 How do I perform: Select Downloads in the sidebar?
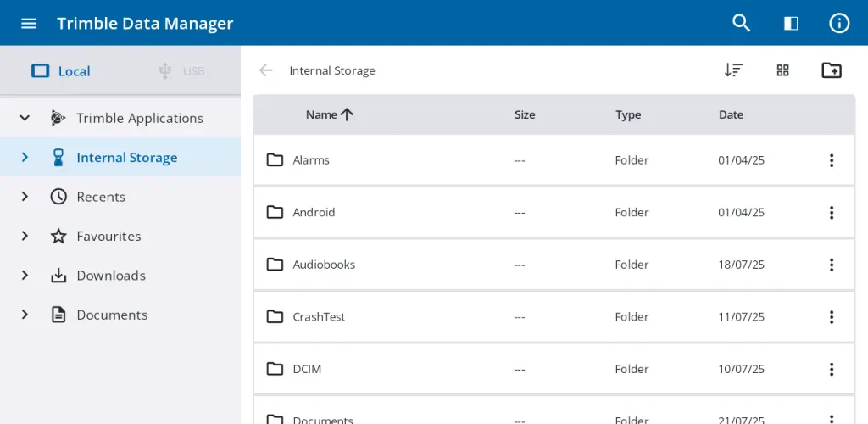(x=111, y=276)
